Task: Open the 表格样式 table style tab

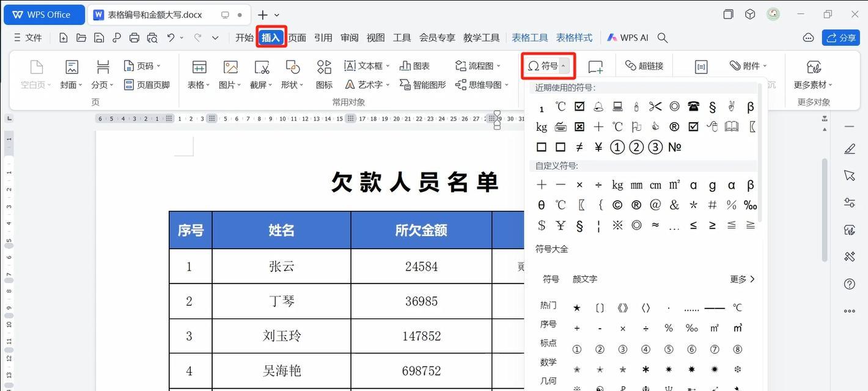Action: 574,38
